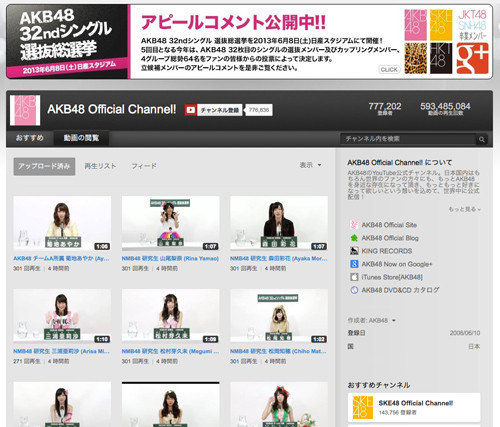Click the 777,202 subscribers count
The width and height of the screenshot is (500, 427).
tap(385, 107)
